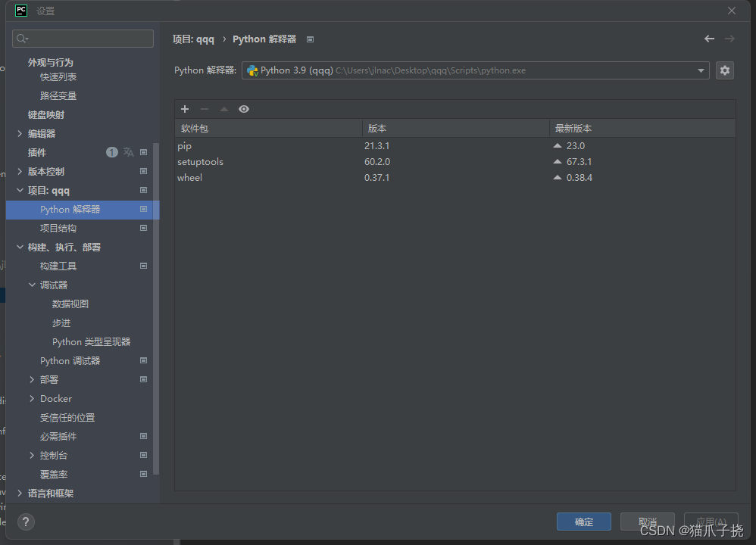Click the project marker icon next to 必需插件
The image size is (756, 545).
coord(143,436)
